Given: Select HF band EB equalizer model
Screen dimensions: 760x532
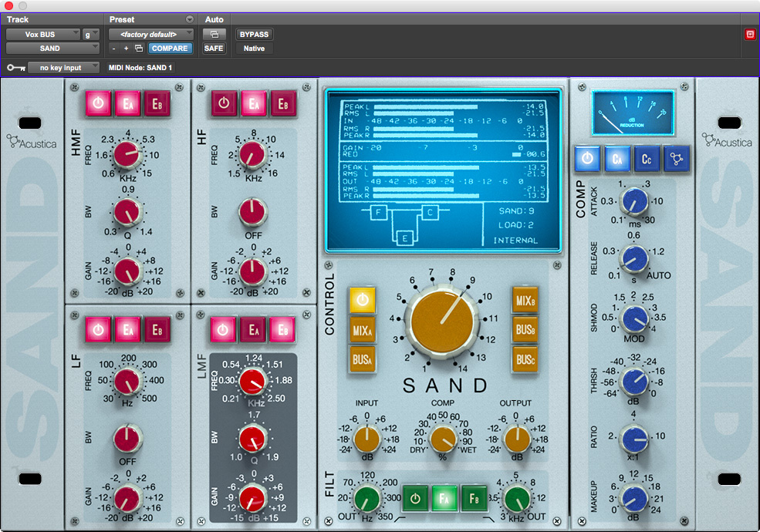Looking at the screenshot, I should coord(283,103).
